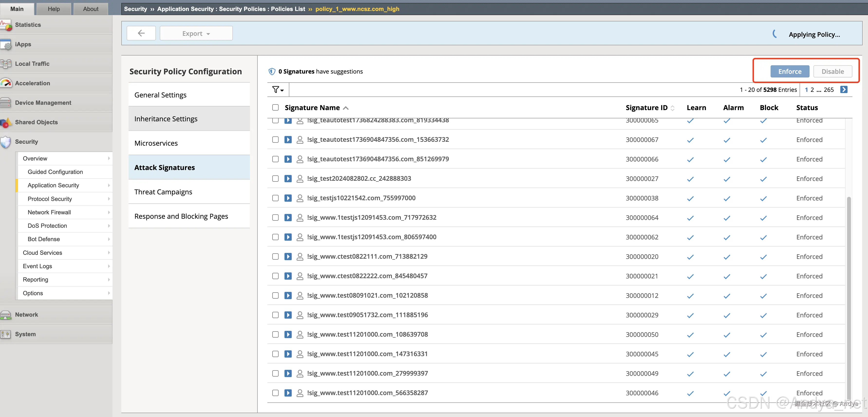Expand details arrow for sig_test2024082802.cc_242888303

(x=288, y=179)
